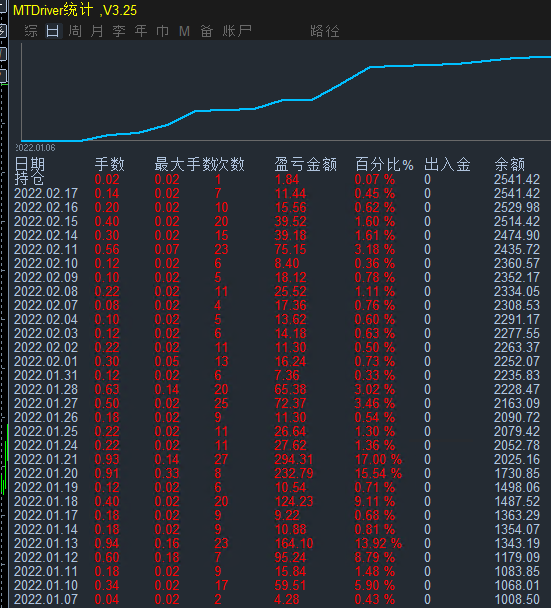Select the 2022.02.14 date row
551x608 pixels.
tap(46, 235)
